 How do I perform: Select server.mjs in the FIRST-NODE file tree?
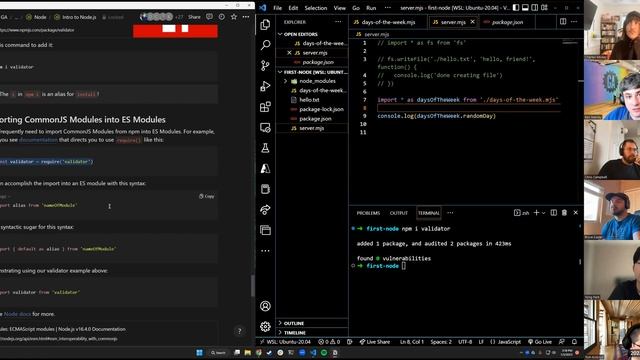(x=312, y=128)
